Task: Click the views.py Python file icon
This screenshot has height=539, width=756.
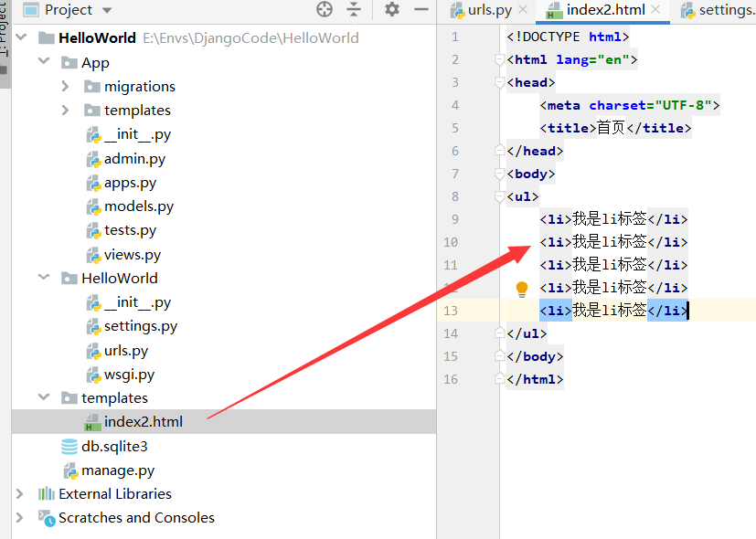Action: [x=93, y=255]
